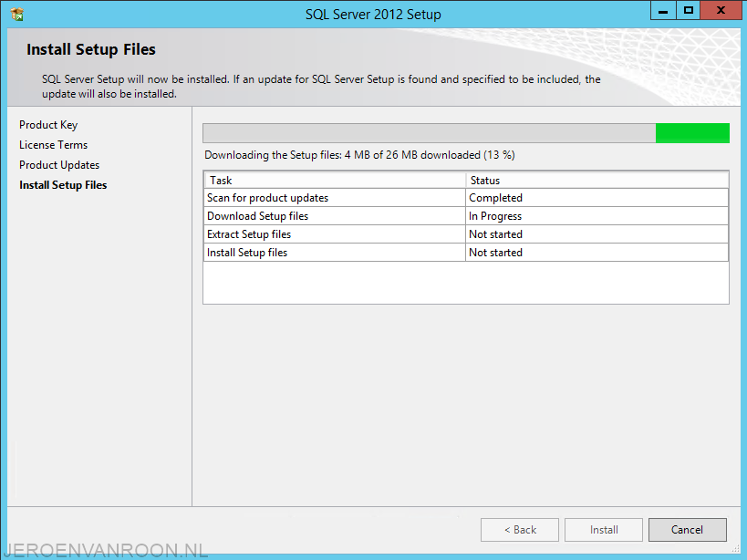
Task: Click the SQL Server Setup title bar icon
Action: 17,14
